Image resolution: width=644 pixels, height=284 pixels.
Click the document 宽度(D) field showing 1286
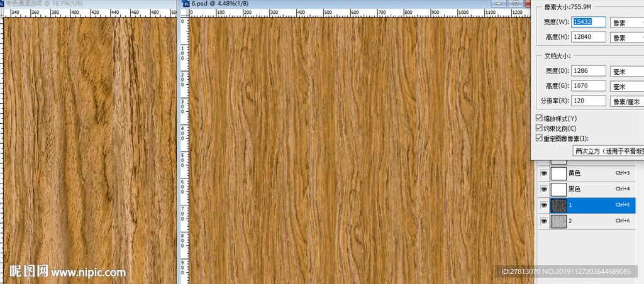coord(589,70)
